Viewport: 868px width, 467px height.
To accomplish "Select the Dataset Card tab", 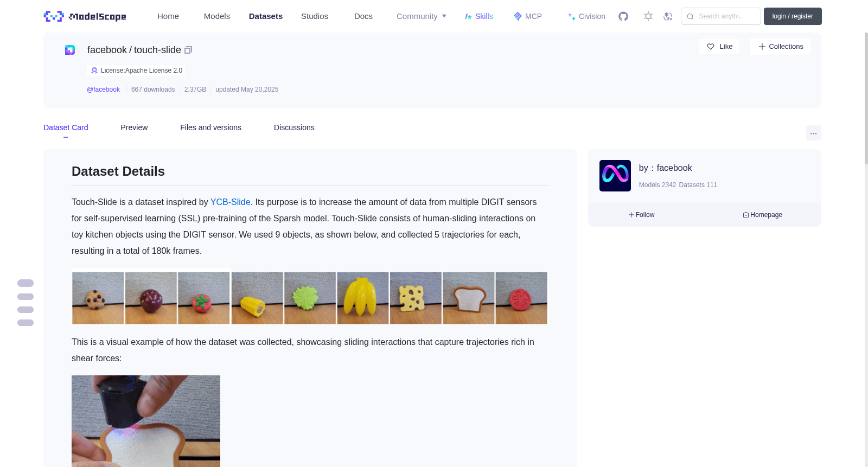I will click(66, 127).
